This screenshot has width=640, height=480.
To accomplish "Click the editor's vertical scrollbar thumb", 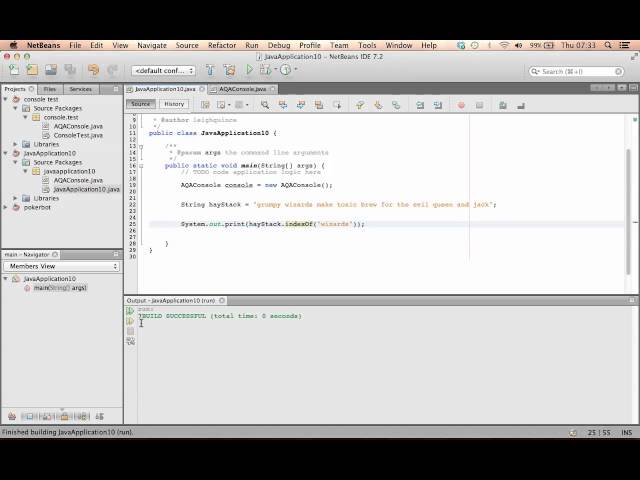I will (629, 212).
